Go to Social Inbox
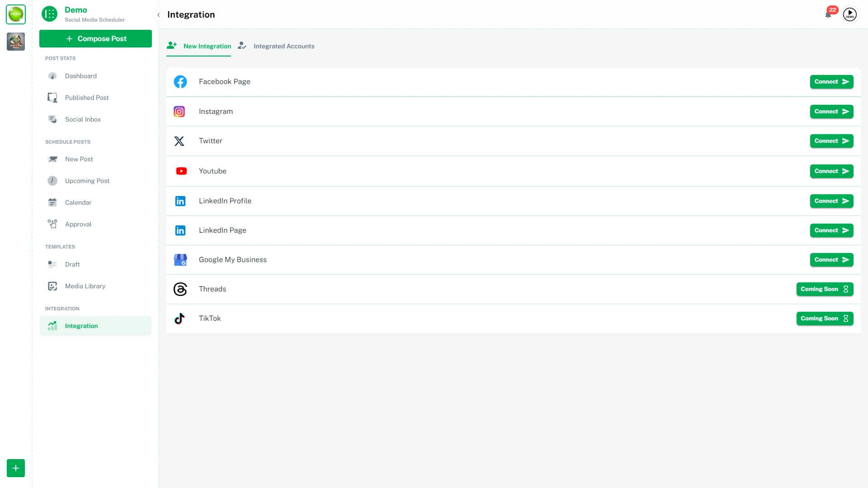This screenshot has width=868, height=488. pos(95,119)
